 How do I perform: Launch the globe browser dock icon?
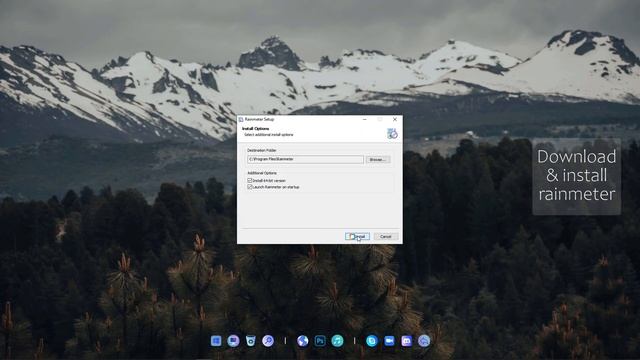(302, 341)
